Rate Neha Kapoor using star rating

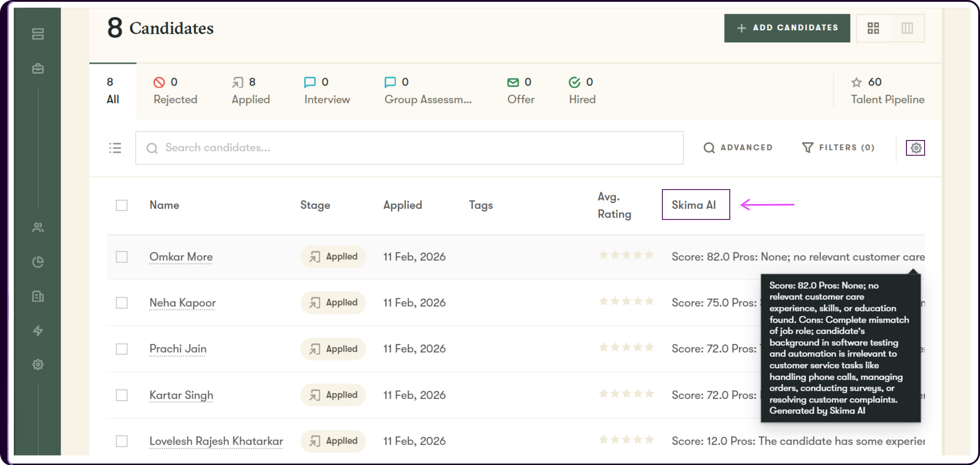click(x=626, y=301)
